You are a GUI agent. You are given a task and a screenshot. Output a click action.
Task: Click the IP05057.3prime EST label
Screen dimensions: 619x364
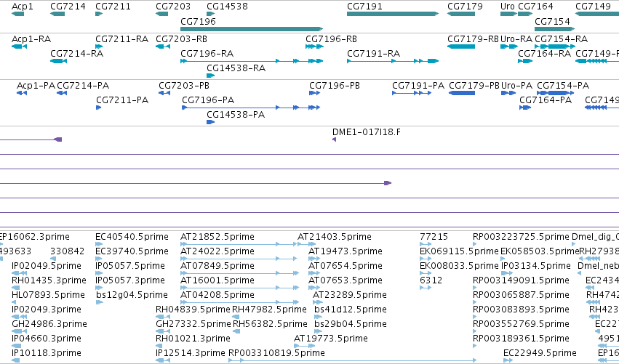(x=130, y=280)
